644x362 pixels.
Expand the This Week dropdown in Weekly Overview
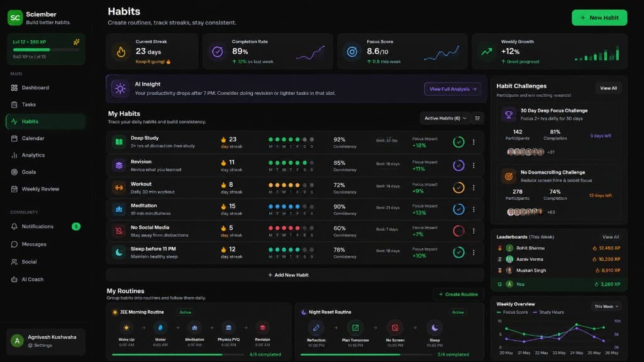point(606,307)
